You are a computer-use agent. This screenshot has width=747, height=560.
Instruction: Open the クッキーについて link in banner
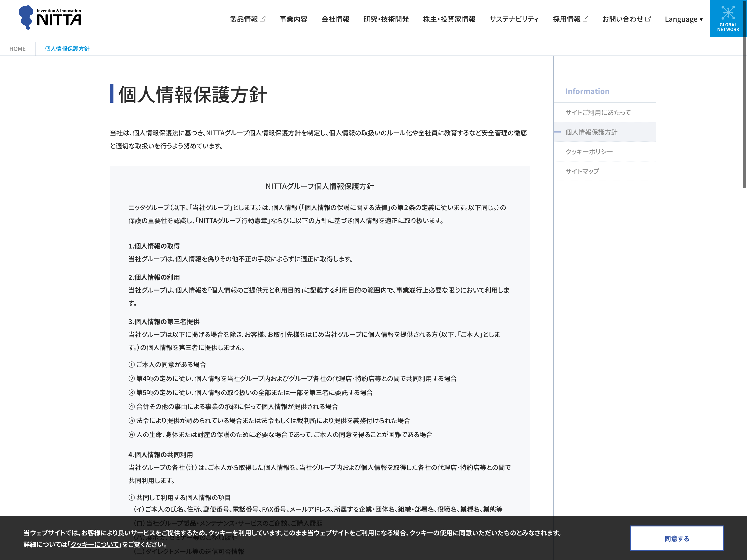95,544
